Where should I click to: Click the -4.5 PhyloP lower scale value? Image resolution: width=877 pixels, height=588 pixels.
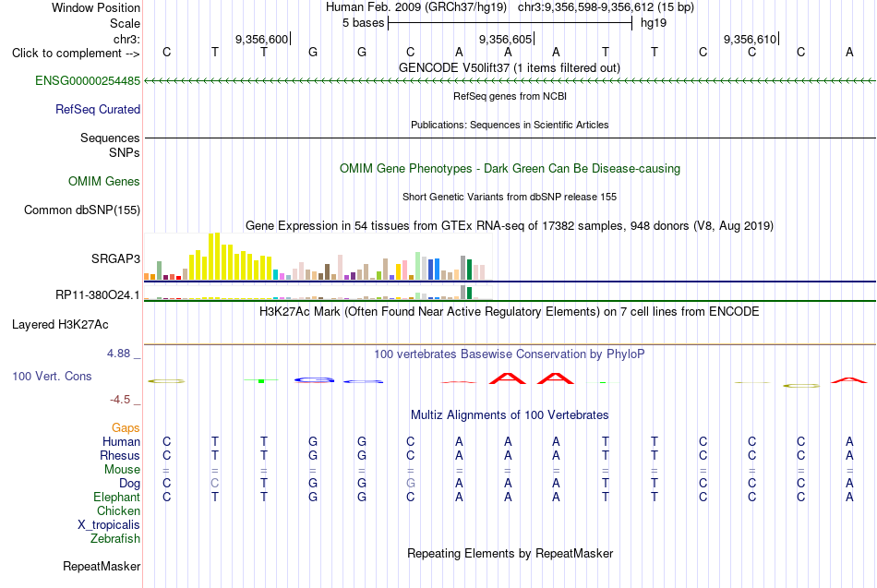point(120,400)
